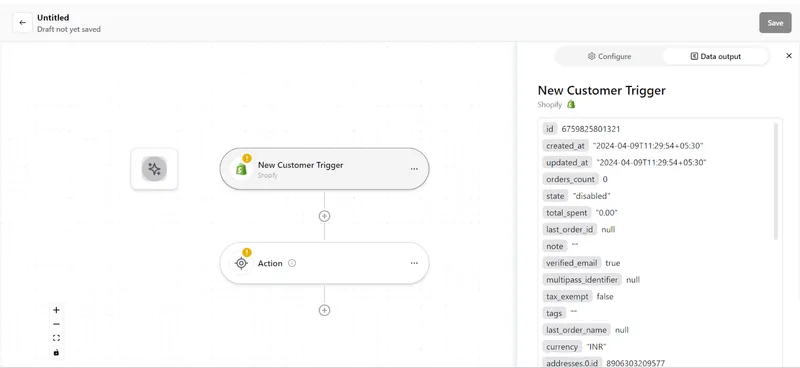Click the Action target icon

tap(241, 263)
